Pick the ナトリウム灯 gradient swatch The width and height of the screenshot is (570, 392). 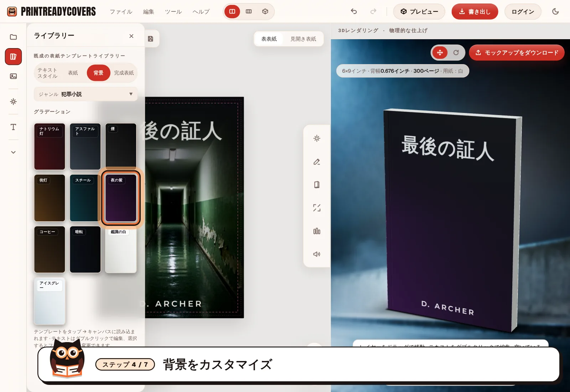[50, 146]
